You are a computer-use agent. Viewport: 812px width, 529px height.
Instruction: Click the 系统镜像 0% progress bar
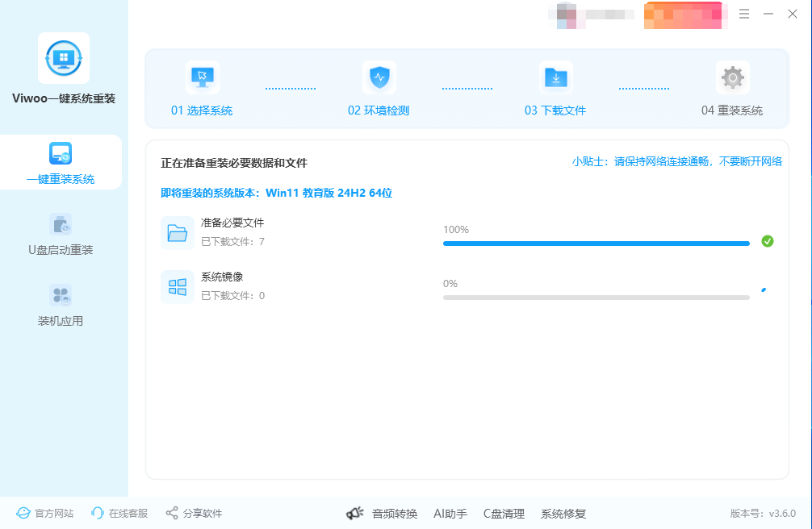(x=596, y=298)
